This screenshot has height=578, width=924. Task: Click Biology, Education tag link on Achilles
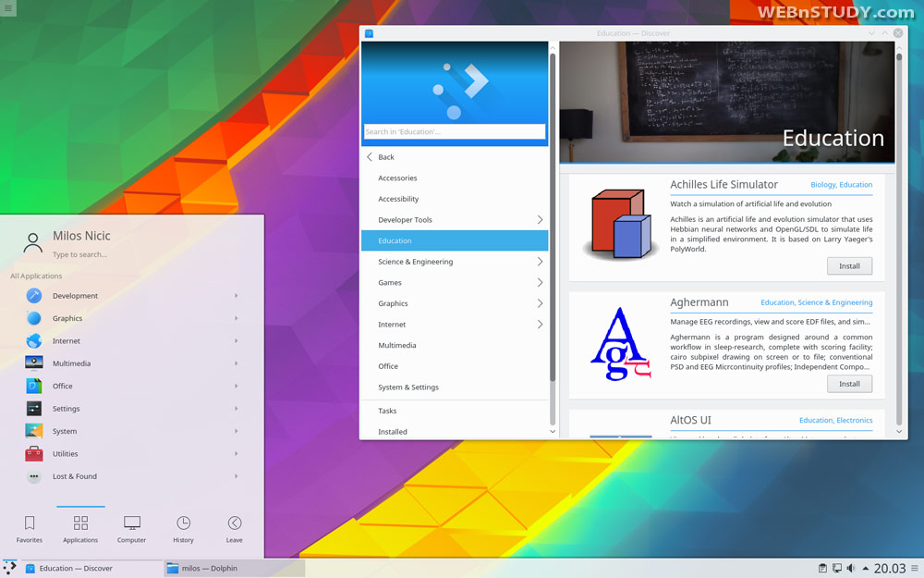point(841,185)
